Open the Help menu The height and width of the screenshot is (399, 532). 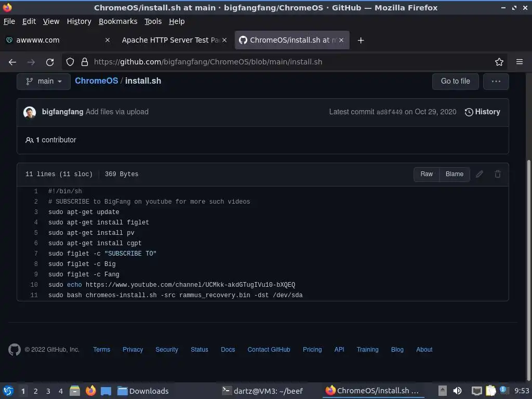point(177,21)
